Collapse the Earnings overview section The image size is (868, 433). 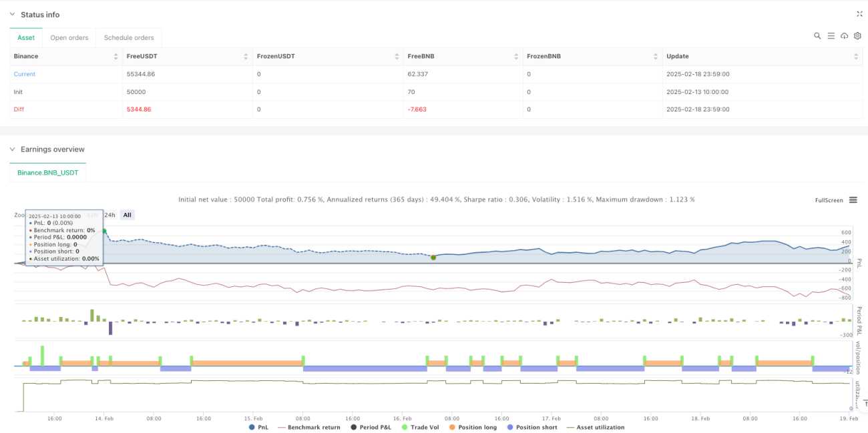pyautogui.click(x=13, y=149)
